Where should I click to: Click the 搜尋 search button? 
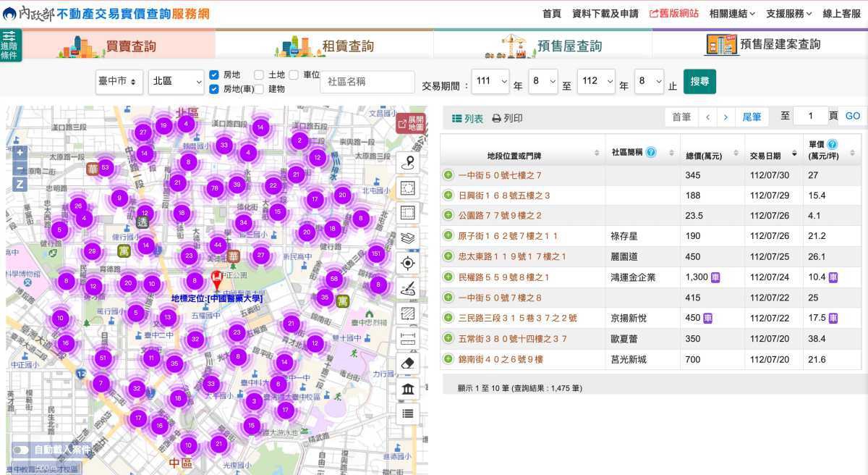coord(699,81)
